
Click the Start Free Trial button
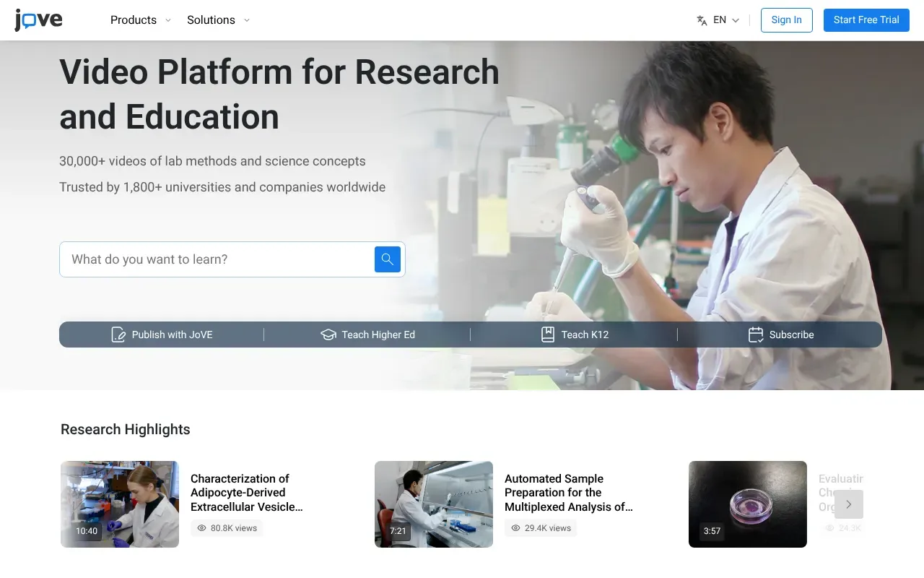(866, 20)
